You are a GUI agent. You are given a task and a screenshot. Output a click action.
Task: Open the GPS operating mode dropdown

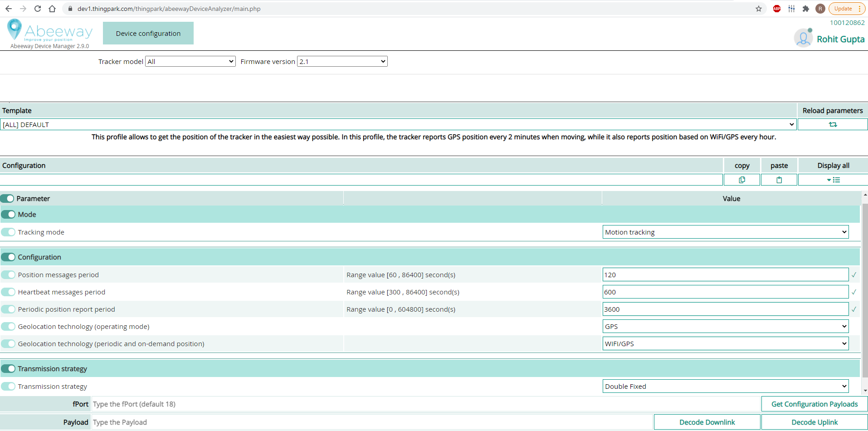point(726,327)
